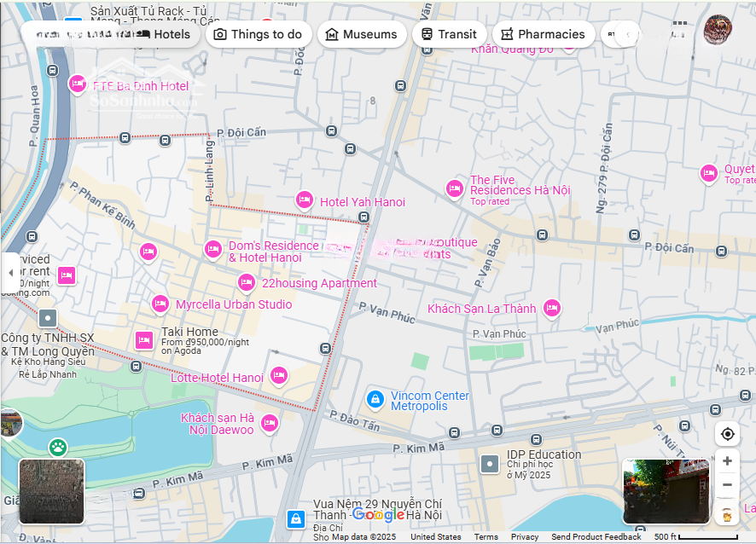Viewport: 756px width, 544px height.
Task: Select the Pharmacies category chip
Action: (543, 34)
